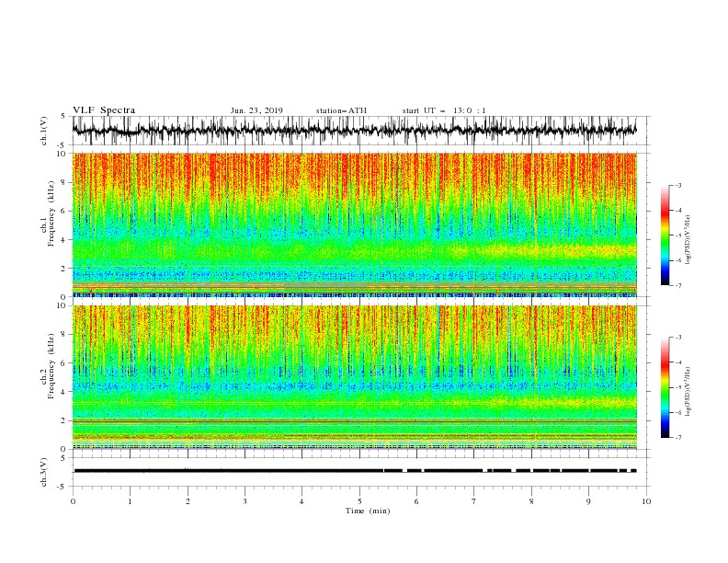Viewport: 728px width, 563px height.
Task: Click the "station=ATH" header label
Action: 341,110
